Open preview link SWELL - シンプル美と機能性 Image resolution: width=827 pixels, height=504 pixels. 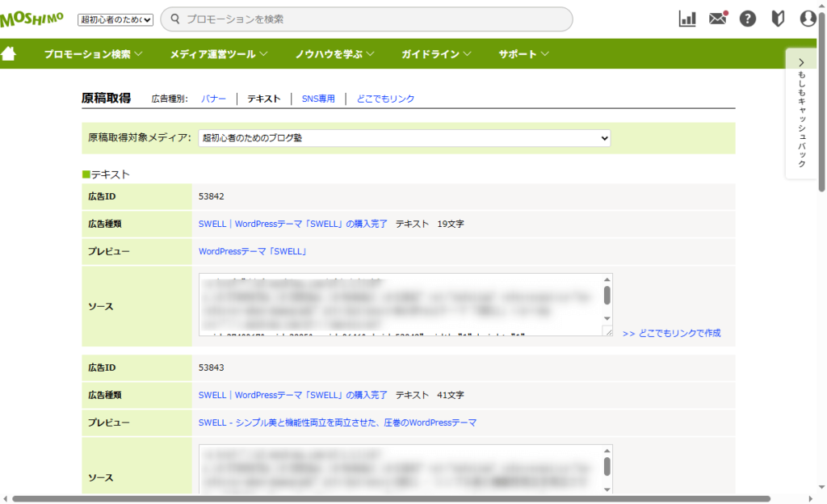pos(338,422)
